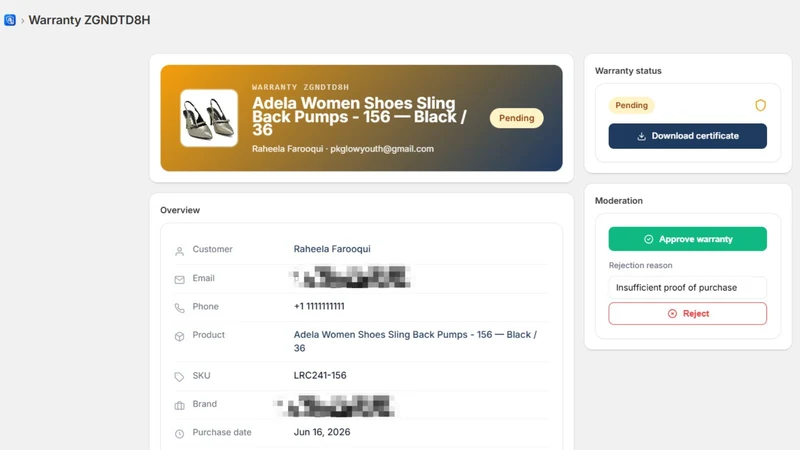Click the Overview section heading

[x=180, y=210]
